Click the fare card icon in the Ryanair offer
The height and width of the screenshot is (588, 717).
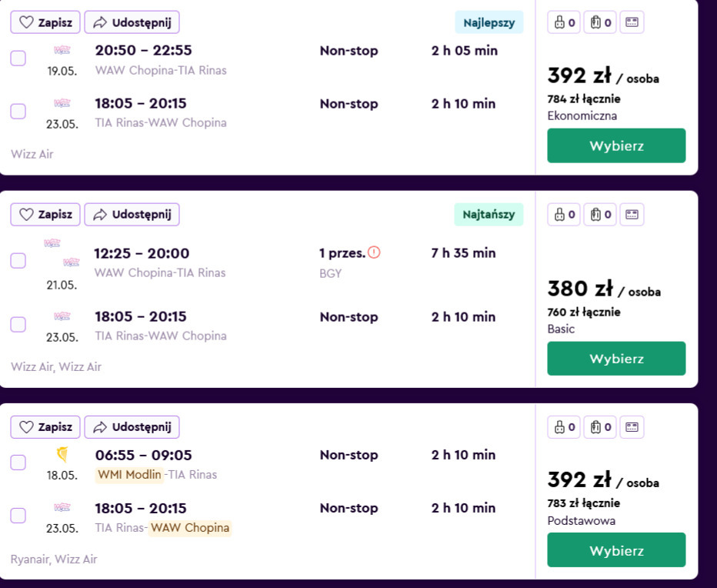point(632,427)
